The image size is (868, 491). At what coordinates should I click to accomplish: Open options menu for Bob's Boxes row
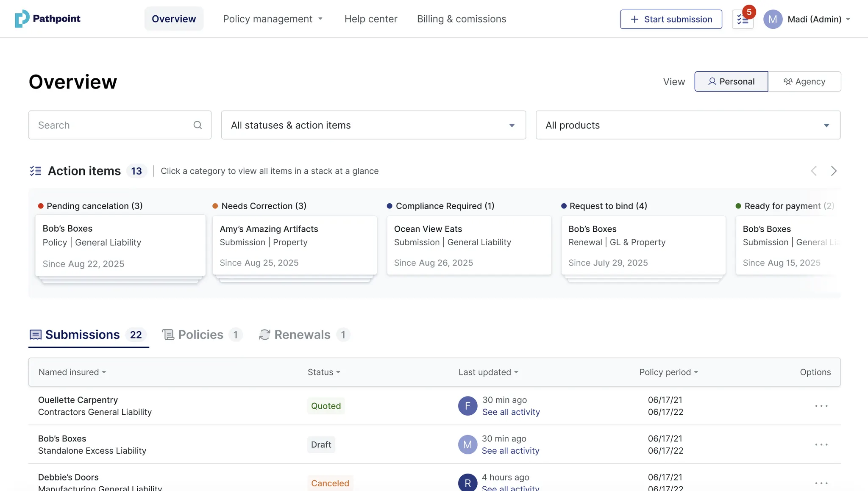coord(821,444)
